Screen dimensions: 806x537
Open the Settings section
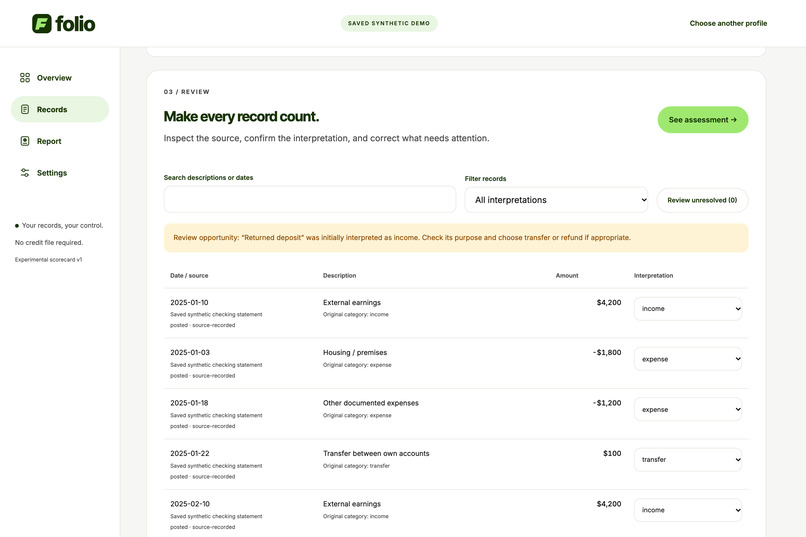coord(60,173)
